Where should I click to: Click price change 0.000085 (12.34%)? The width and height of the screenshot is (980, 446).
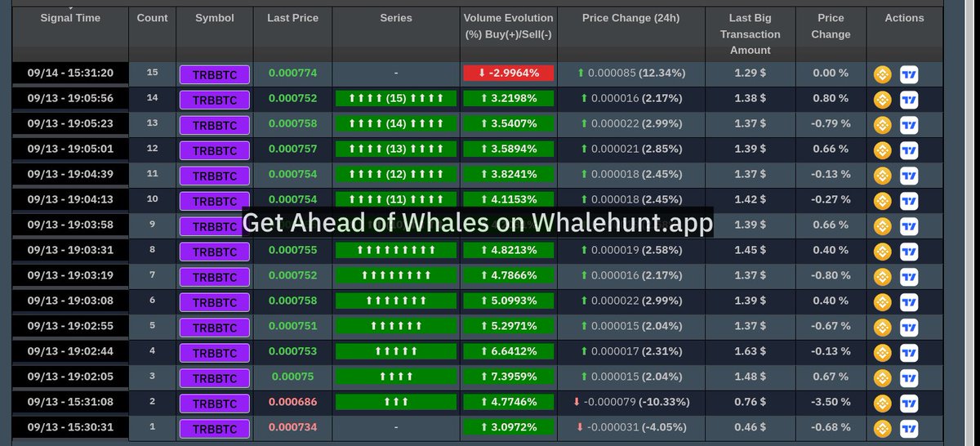click(630, 74)
